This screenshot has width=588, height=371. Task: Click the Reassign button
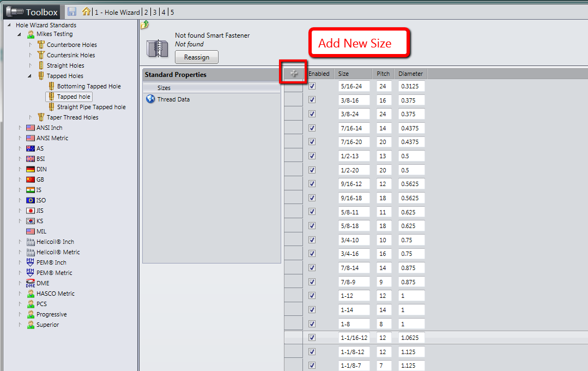click(x=197, y=57)
